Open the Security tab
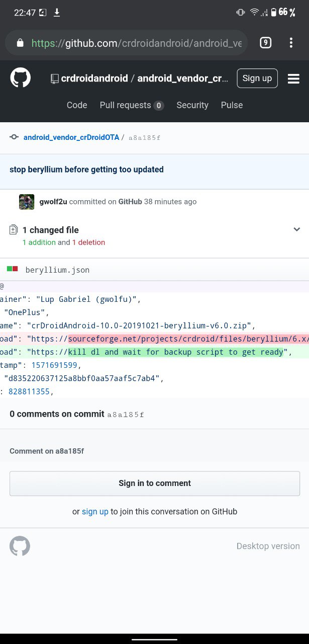 click(x=192, y=105)
